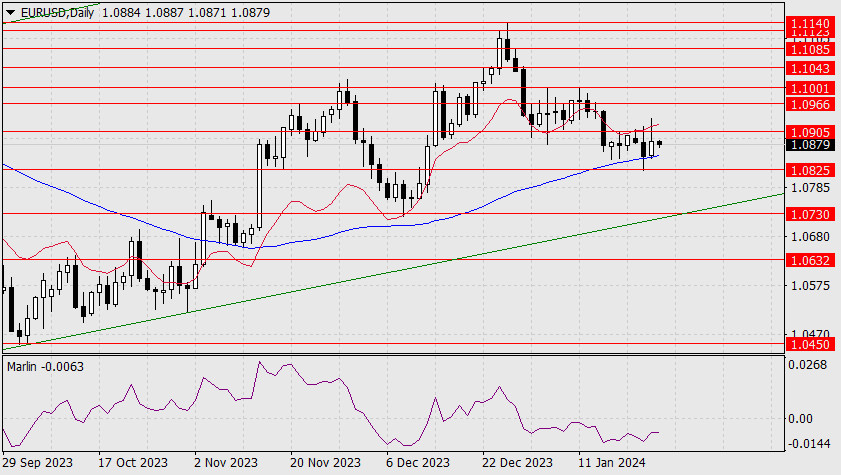Select the 1.0966 red price level label

pyautogui.click(x=810, y=104)
